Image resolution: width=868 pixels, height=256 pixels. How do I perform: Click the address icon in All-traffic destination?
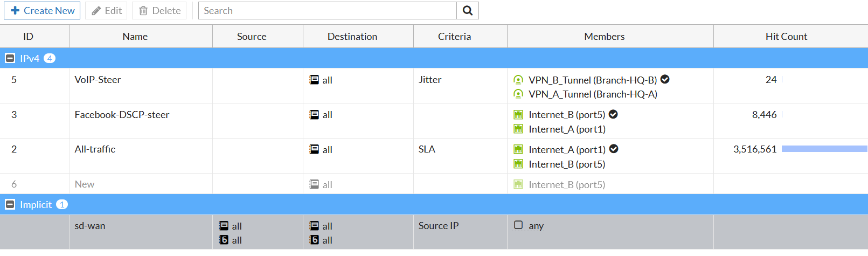pyautogui.click(x=314, y=149)
